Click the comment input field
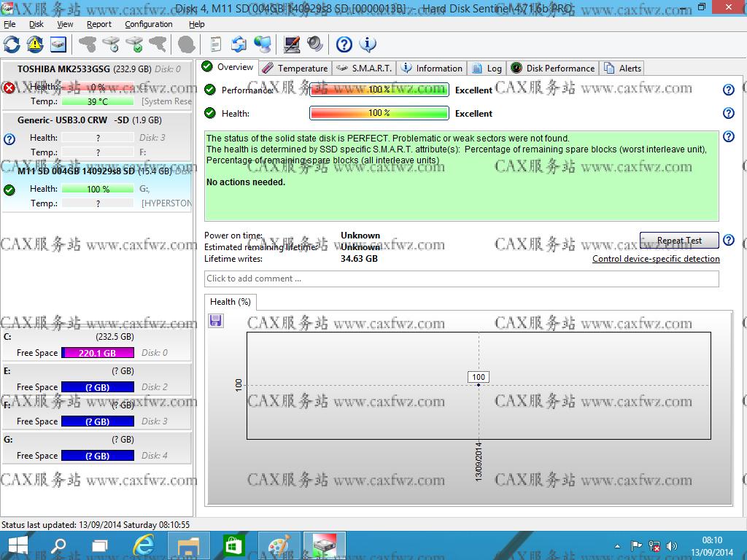This screenshot has width=747, height=560. pos(461,279)
